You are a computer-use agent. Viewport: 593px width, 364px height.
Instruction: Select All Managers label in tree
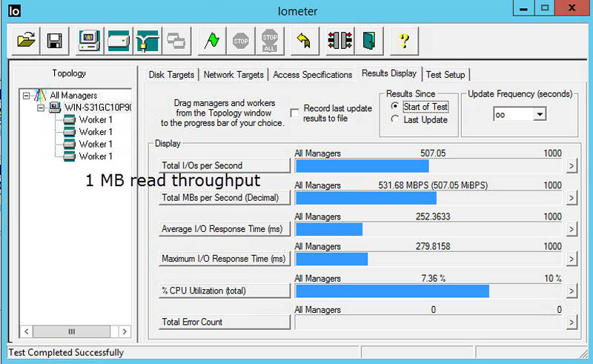73,96
